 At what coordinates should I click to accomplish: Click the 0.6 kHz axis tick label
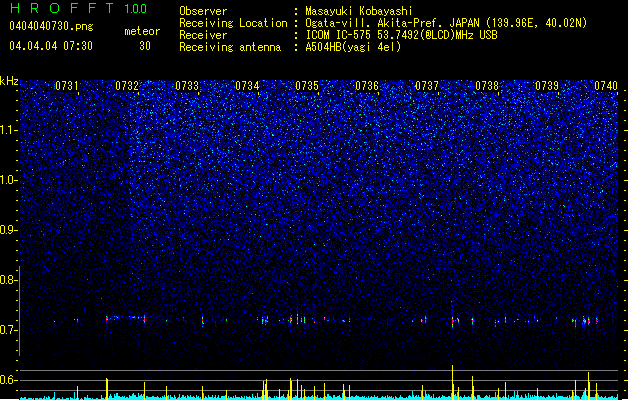click(8, 380)
